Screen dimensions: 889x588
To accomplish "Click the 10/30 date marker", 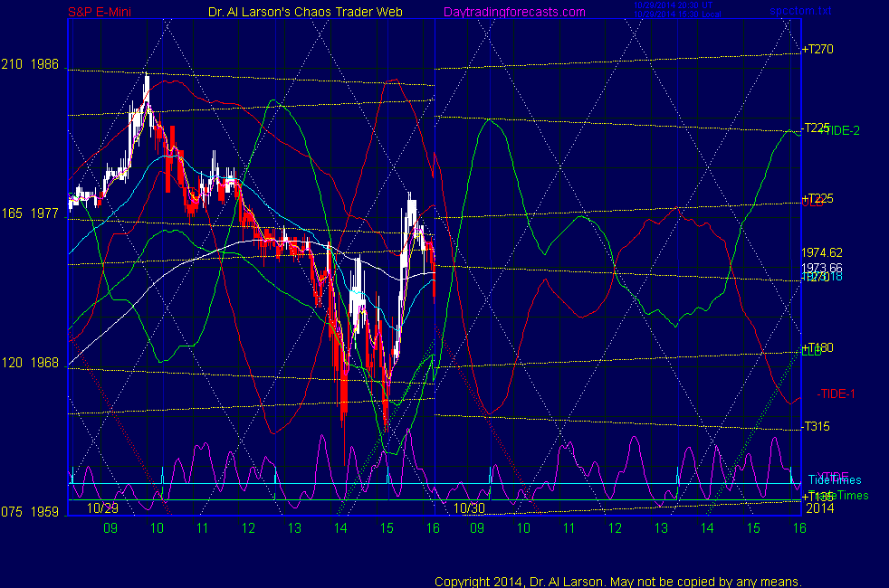I will click(470, 509).
